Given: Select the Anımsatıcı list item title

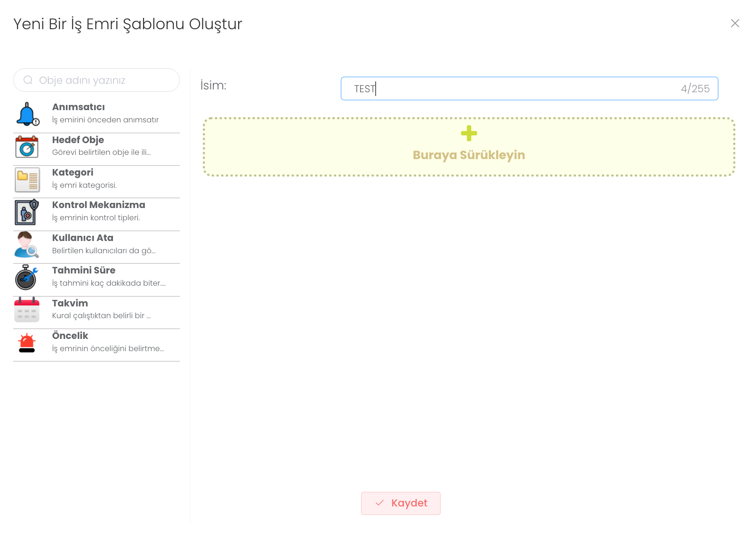Looking at the screenshot, I should [x=79, y=107].
